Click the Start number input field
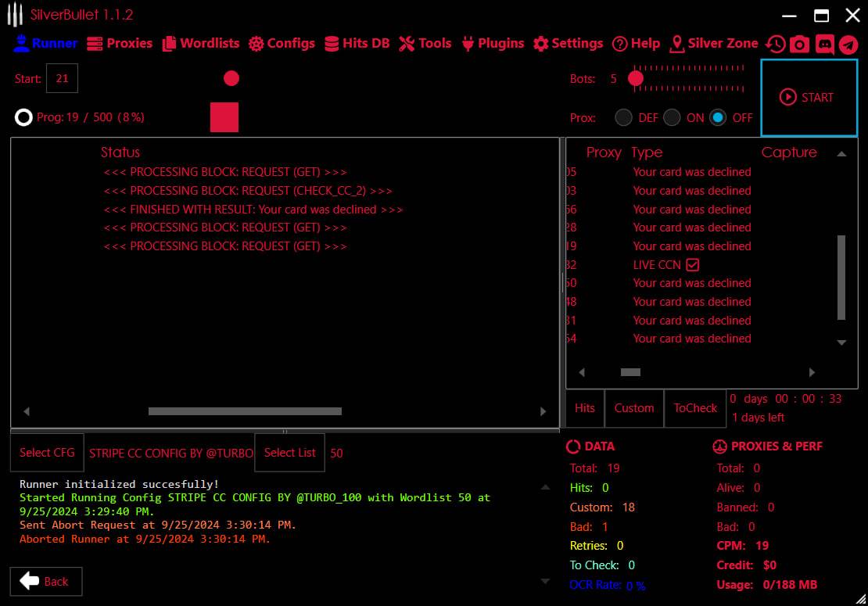Image resolution: width=868 pixels, height=606 pixels. coord(62,79)
